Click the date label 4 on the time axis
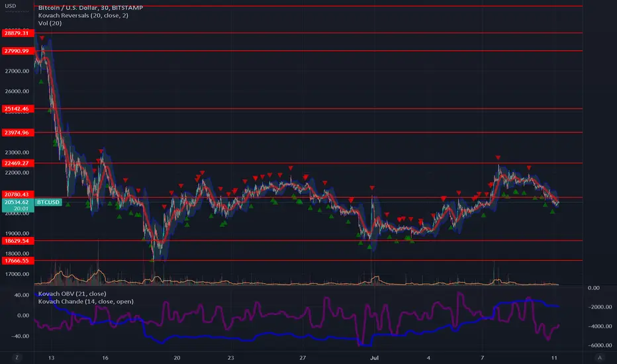 [x=428, y=357]
